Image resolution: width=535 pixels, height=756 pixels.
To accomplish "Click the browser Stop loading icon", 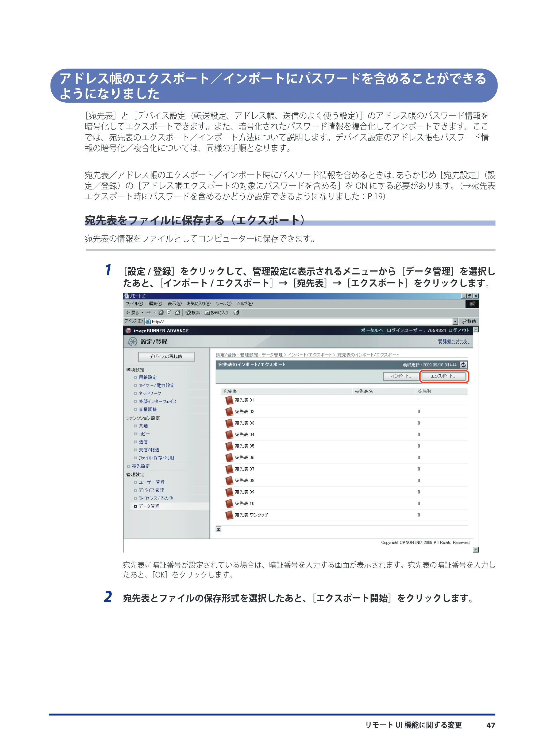I will coord(161,312).
